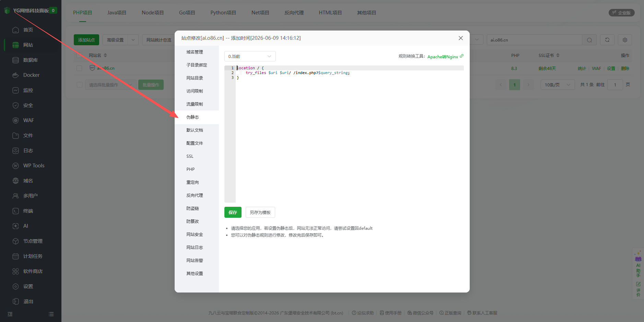Viewport: 644px width, 322px height.
Task: Sort the table by SSL证书 column
Action: pos(558,55)
